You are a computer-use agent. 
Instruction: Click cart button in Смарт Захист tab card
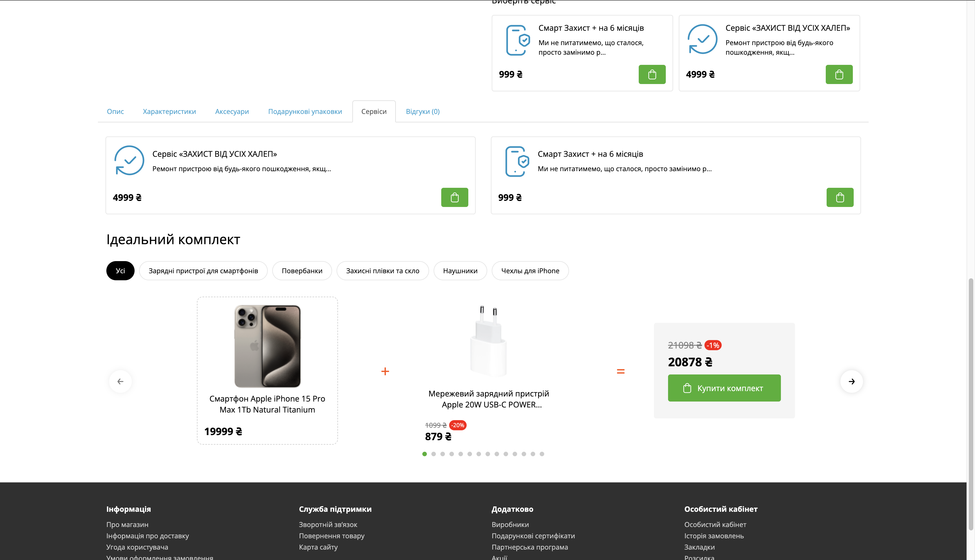tap(840, 197)
